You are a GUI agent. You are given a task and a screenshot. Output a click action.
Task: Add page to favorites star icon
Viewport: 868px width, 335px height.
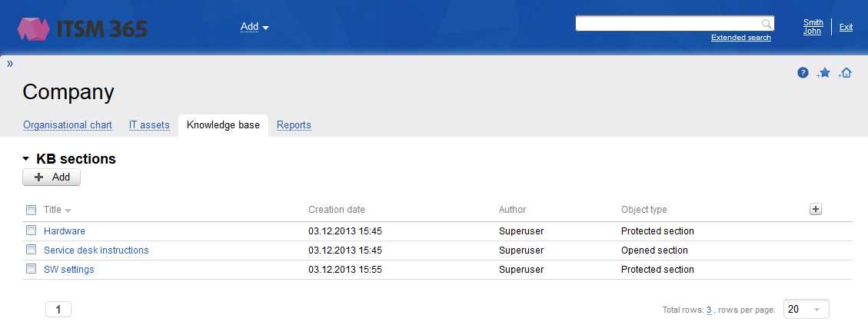[x=824, y=73]
